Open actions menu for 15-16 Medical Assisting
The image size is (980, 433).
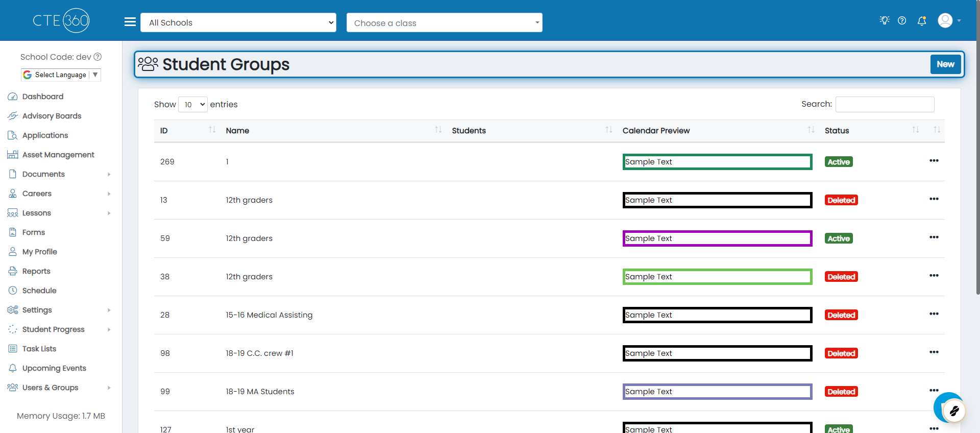click(934, 314)
